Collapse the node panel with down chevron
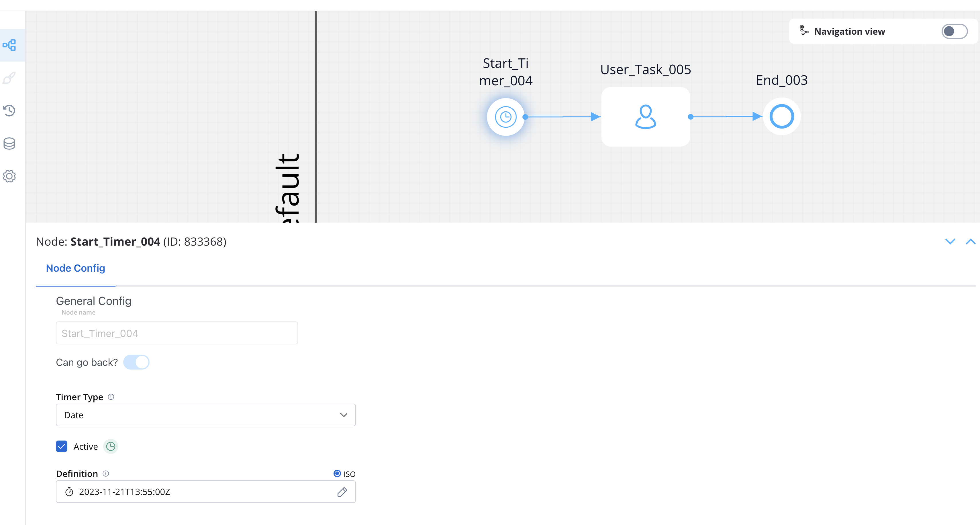Screen dimensions: 980x525 [950, 241]
